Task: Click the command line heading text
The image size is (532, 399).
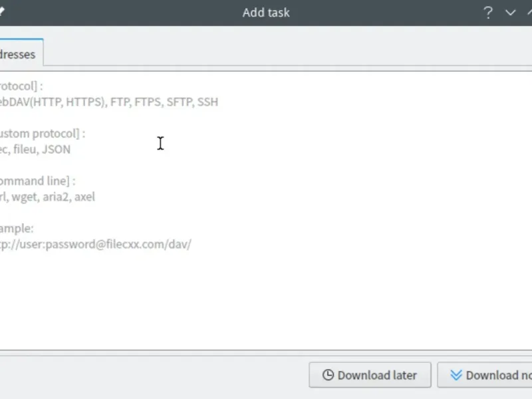Action: click(37, 181)
